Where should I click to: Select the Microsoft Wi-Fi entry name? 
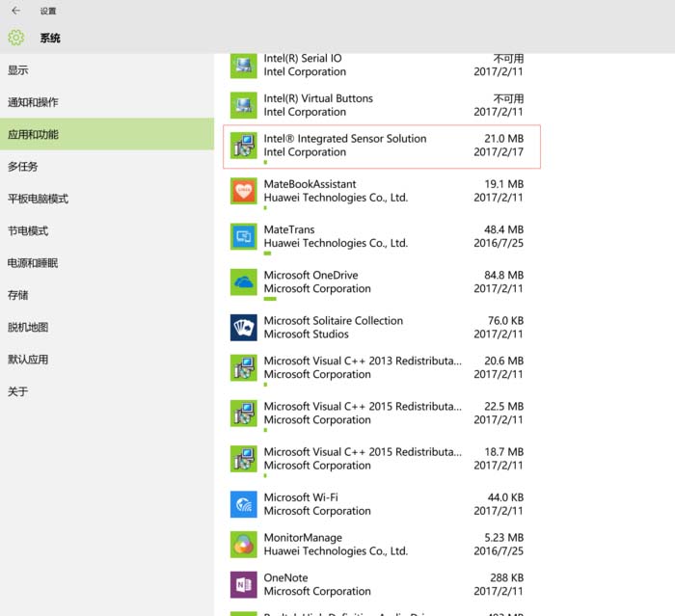(x=301, y=497)
